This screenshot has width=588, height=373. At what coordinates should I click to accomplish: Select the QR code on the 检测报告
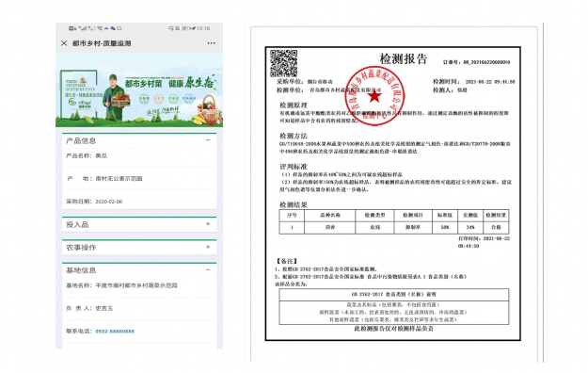tap(284, 63)
